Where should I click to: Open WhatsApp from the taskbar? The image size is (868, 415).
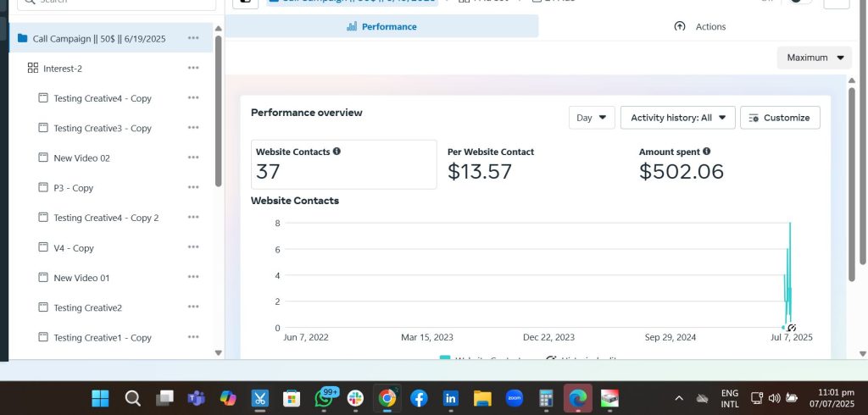point(325,397)
